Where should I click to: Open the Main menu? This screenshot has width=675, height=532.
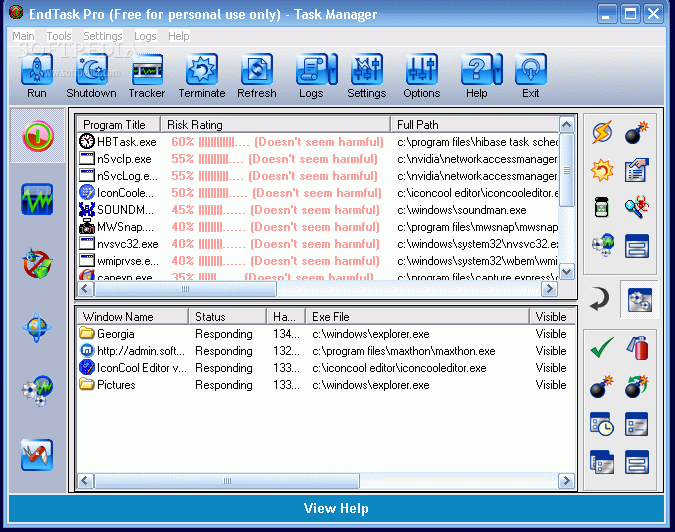coord(23,36)
